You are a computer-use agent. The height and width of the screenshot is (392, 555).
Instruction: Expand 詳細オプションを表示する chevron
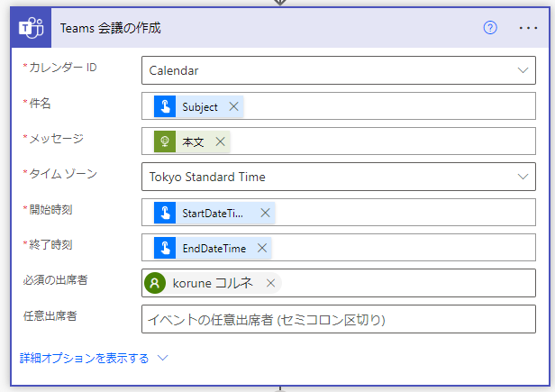pyautogui.click(x=162, y=358)
